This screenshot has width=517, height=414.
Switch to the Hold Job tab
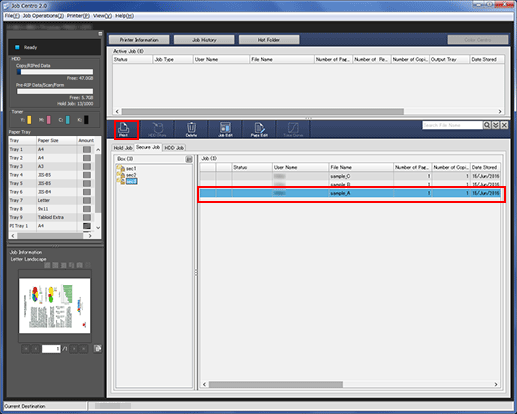pos(123,148)
